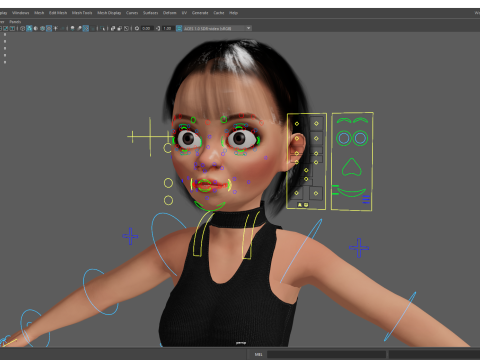Click the MEL script type label
Screen dimensions: 480x360
click(x=258, y=354)
